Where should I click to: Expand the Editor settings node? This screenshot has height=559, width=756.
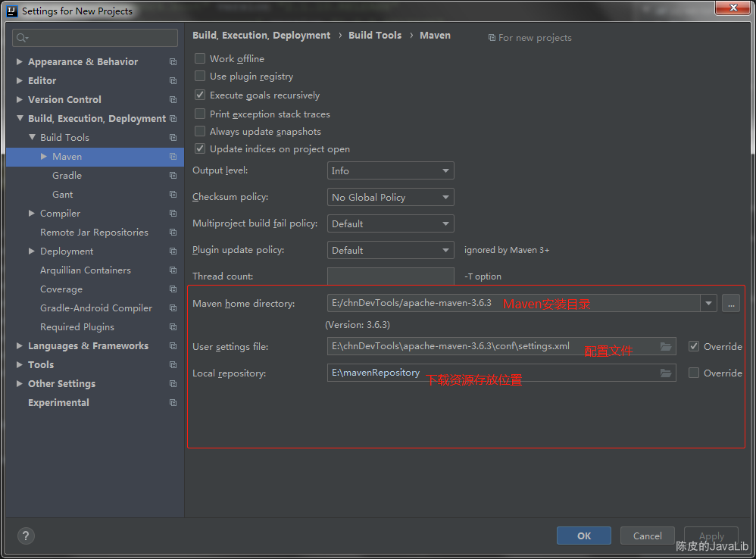click(x=19, y=80)
